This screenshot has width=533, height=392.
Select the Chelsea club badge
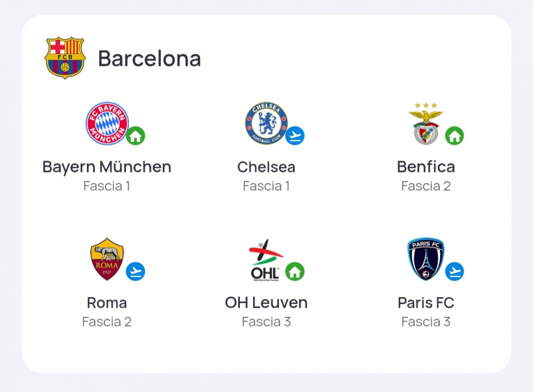[x=266, y=124]
